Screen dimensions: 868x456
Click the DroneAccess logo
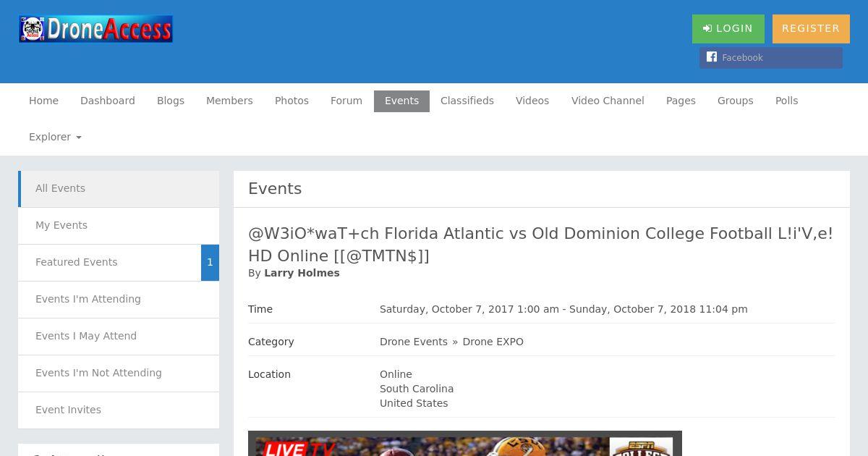95,29
